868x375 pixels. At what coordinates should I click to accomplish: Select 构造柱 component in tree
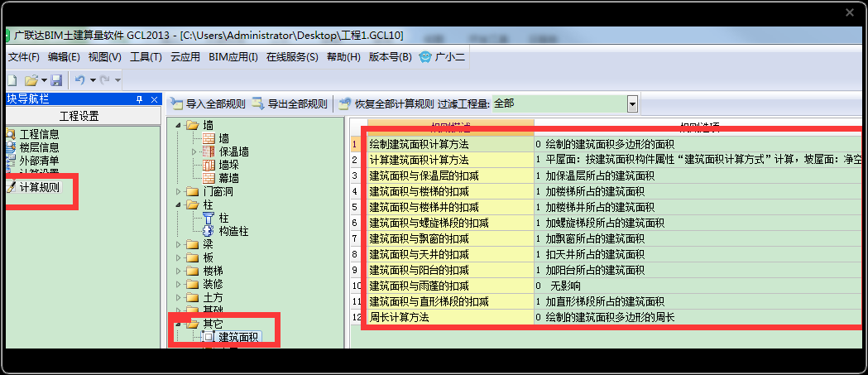pyautogui.click(x=233, y=232)
